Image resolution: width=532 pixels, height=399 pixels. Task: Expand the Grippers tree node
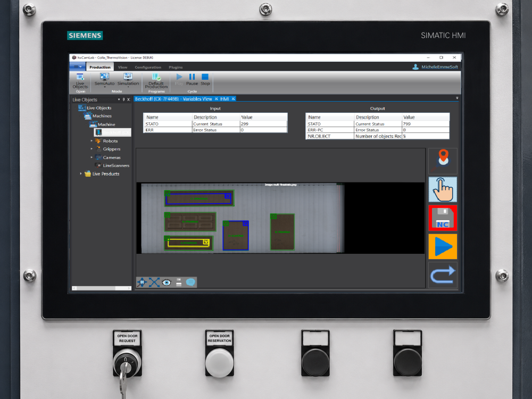[92, 149]
